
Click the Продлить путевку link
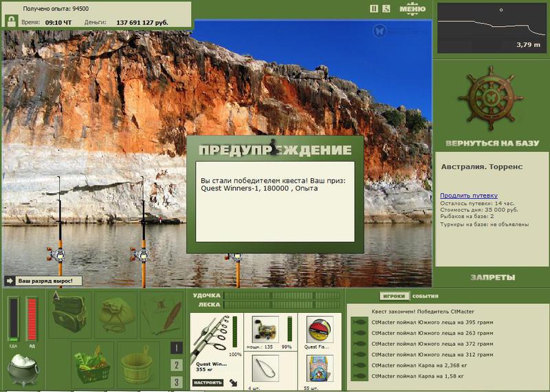pyautogui.click(x=469, y=195)
